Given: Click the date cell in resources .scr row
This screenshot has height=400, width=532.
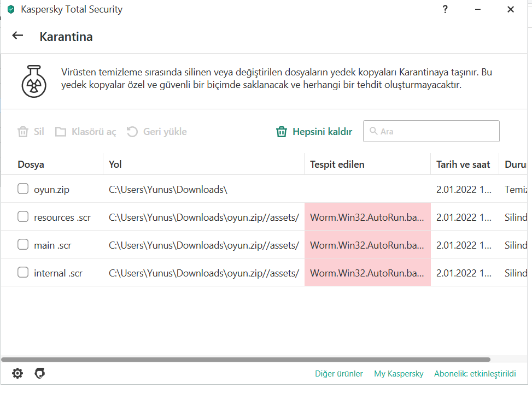Looking at the screenshot, I should tap(464, 217).
